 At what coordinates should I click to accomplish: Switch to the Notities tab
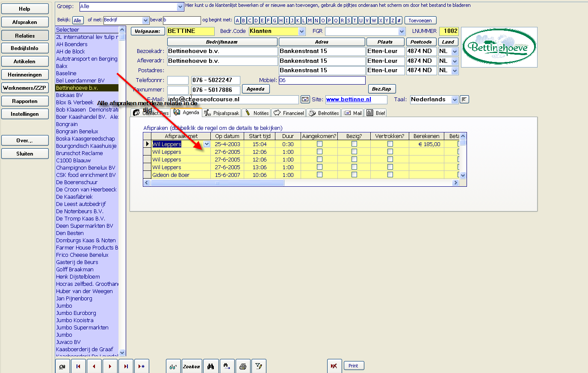coord(257,113)
